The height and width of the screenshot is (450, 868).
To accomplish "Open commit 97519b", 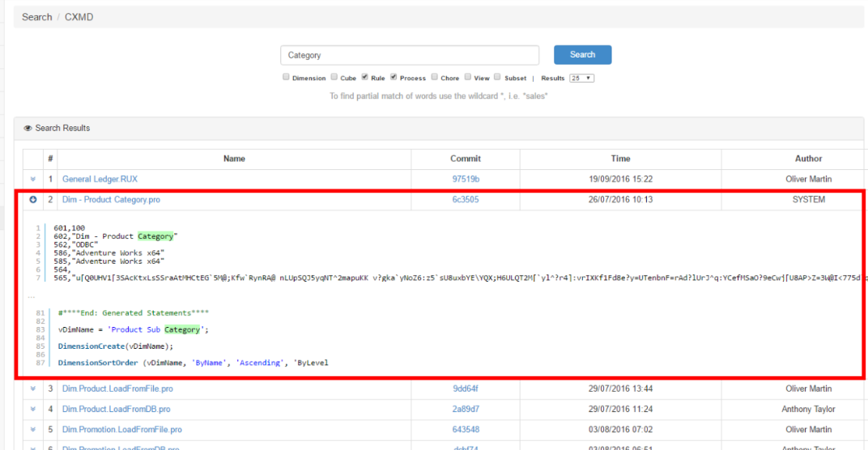I will pos(466,180).
